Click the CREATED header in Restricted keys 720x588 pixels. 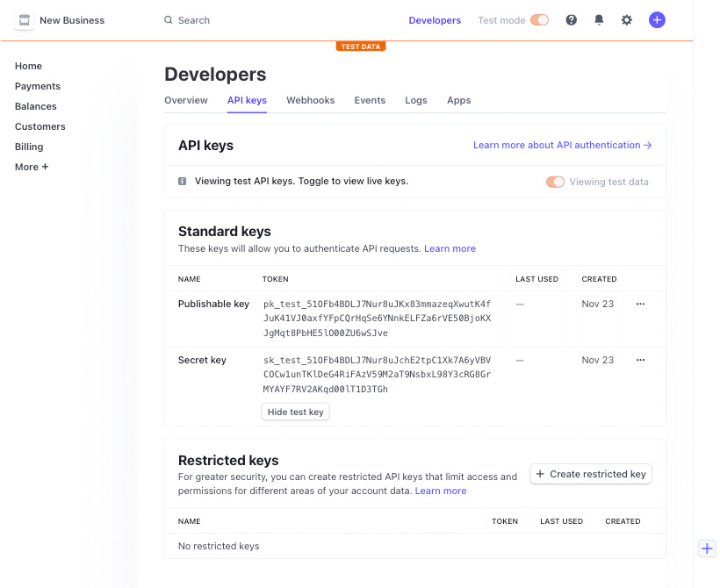tap(623, 521)
